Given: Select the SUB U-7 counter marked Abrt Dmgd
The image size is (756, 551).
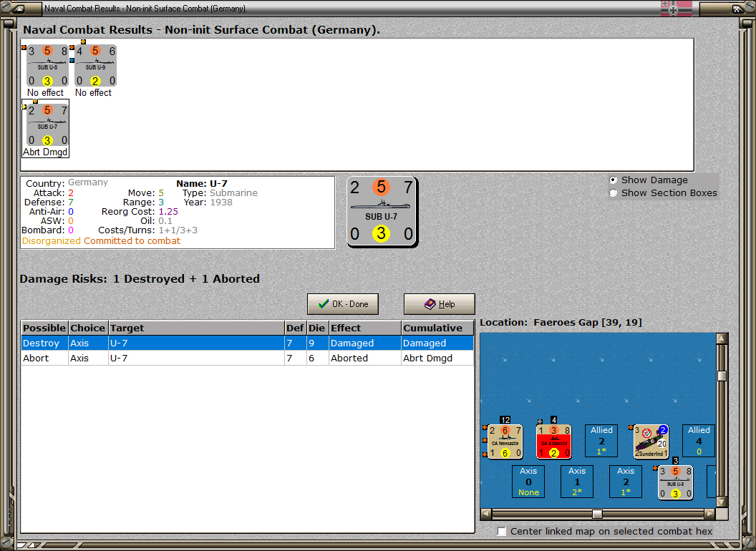Looking at the screenshot, I should (47, 125).
